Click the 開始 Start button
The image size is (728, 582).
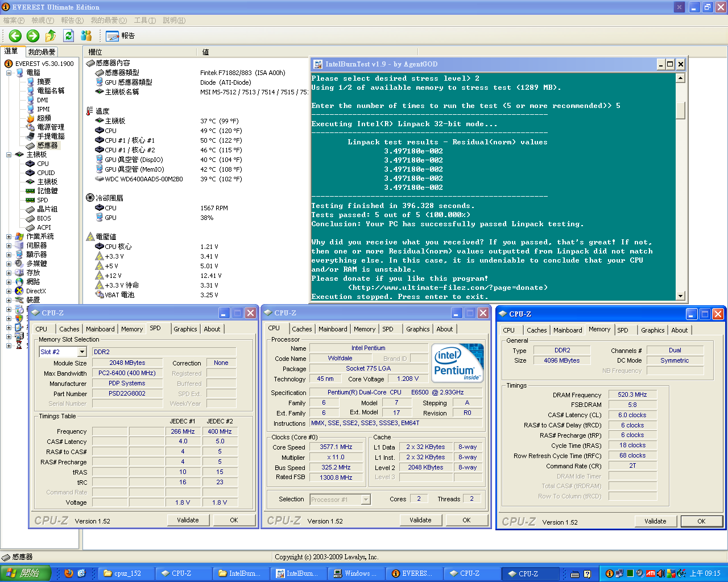26,573
